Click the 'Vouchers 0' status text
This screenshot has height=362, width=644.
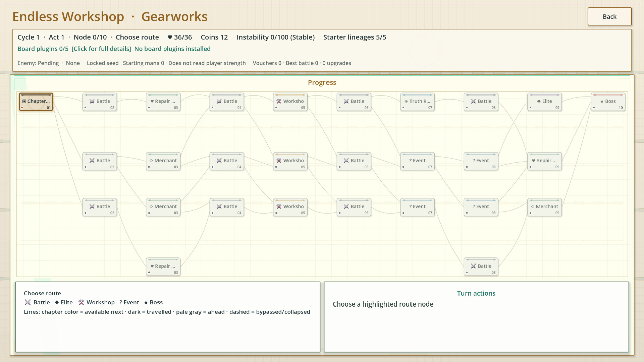267,63
